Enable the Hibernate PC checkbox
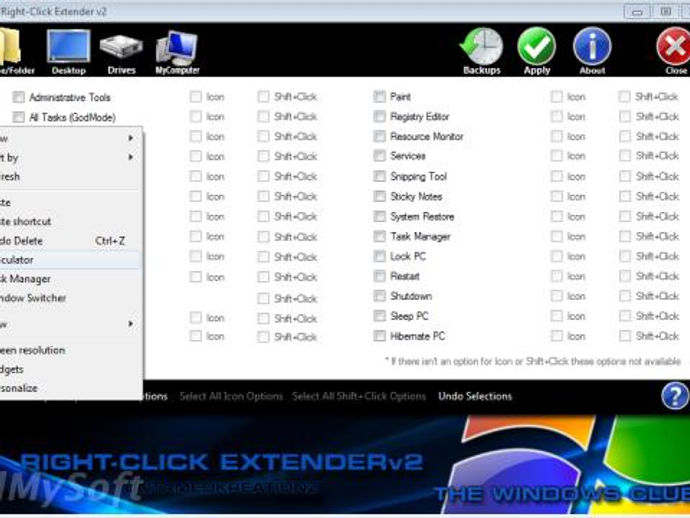The image size is (690, 518). pyautogui.click(x=379, y=336)
